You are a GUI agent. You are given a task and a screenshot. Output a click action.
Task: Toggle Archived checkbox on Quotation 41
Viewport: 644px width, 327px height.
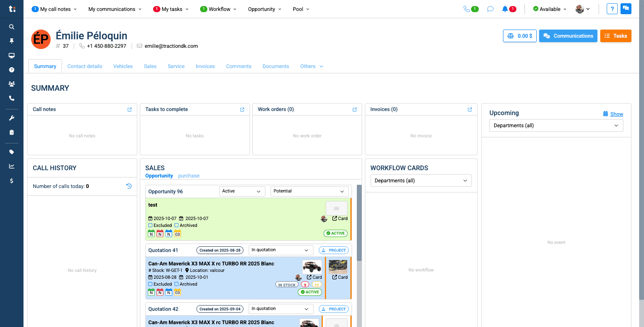point(177,284)
